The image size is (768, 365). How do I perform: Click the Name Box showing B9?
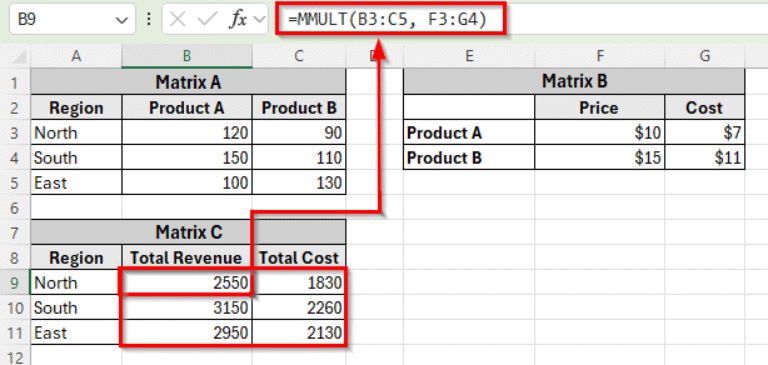point(72,20)
